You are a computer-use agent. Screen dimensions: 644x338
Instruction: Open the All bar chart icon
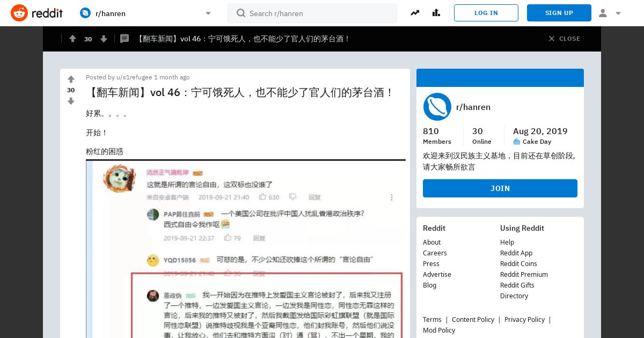[436, 13]
